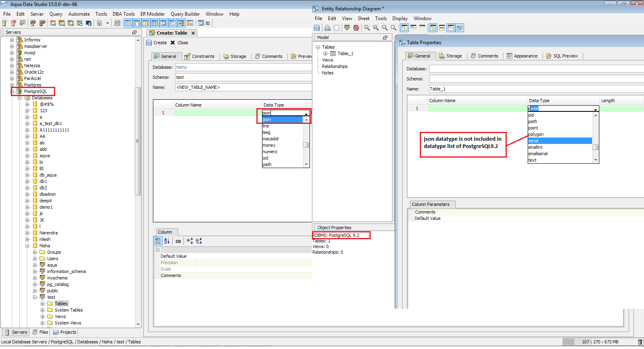
Task: Switch to the Projects tab at panel bottom
Action: tap(65, 332)
